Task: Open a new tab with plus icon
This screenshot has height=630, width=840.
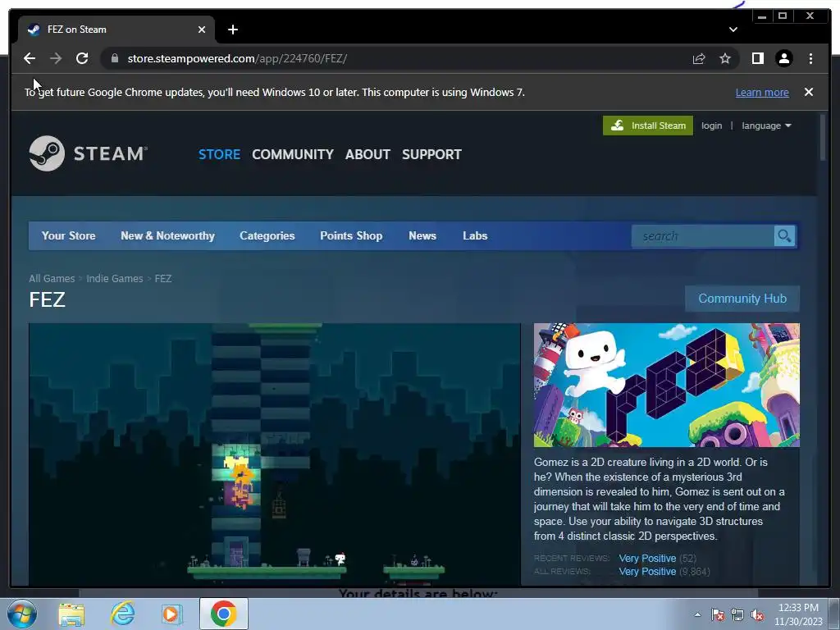Action: pos(232,30)
